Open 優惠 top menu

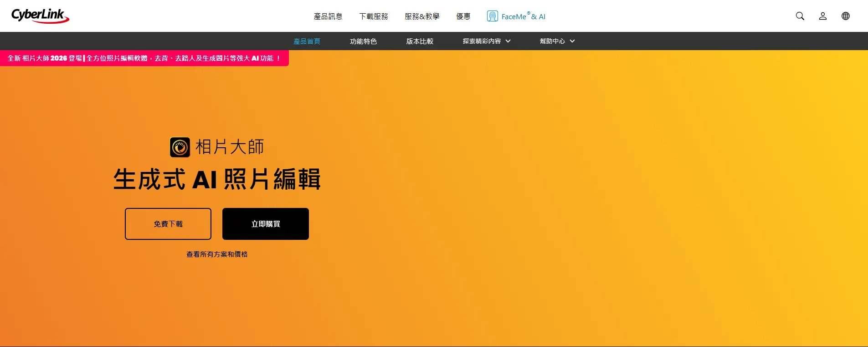pyautogui.click(x=463, y=16)
